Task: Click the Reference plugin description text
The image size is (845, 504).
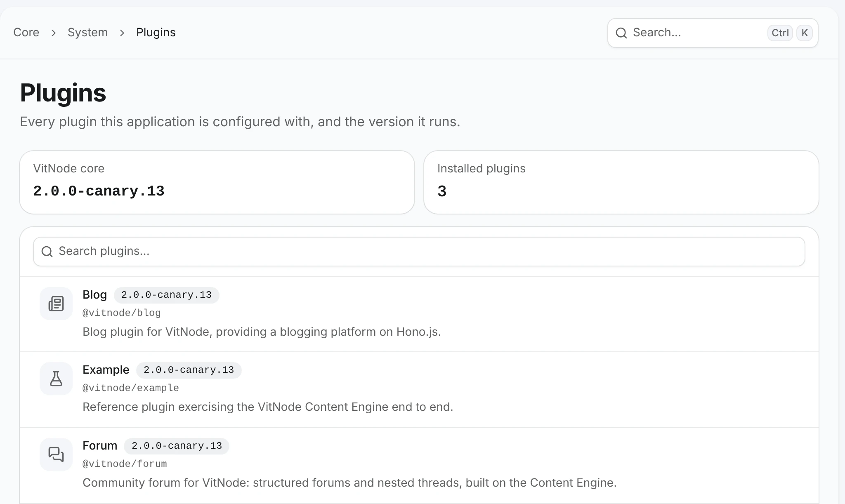Action: (268, 407)
